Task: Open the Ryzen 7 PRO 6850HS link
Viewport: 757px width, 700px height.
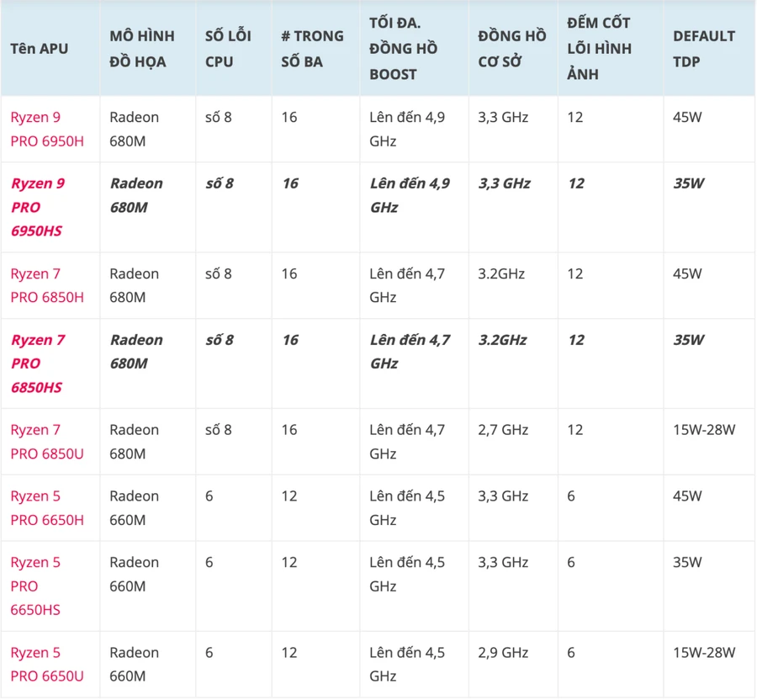Action: pos(38,363)
